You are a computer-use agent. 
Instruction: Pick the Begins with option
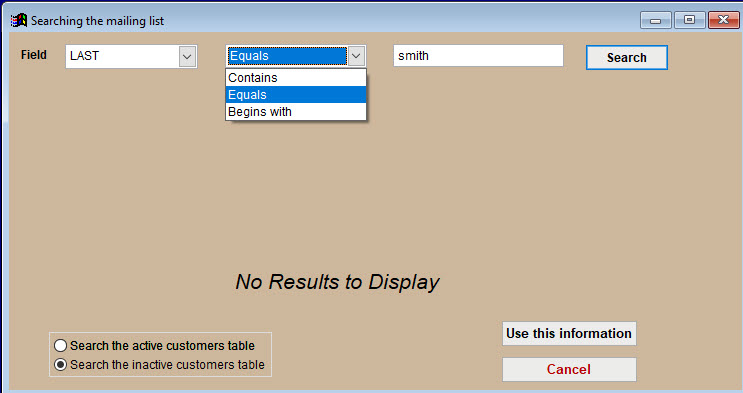tap(296, 112)
